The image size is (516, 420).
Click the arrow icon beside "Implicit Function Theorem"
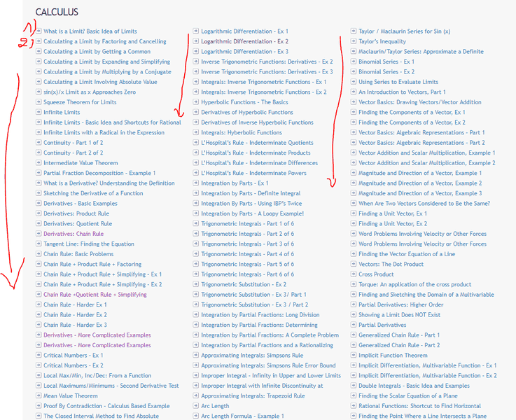point(354,355)
